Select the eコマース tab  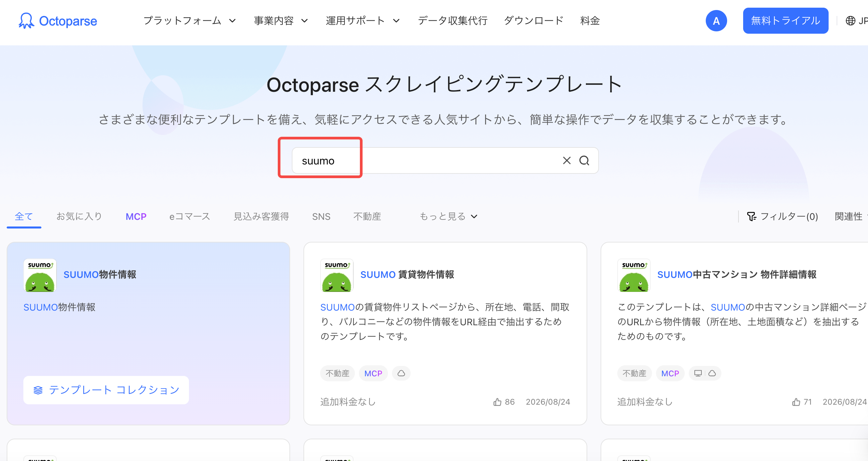point(190,216)
